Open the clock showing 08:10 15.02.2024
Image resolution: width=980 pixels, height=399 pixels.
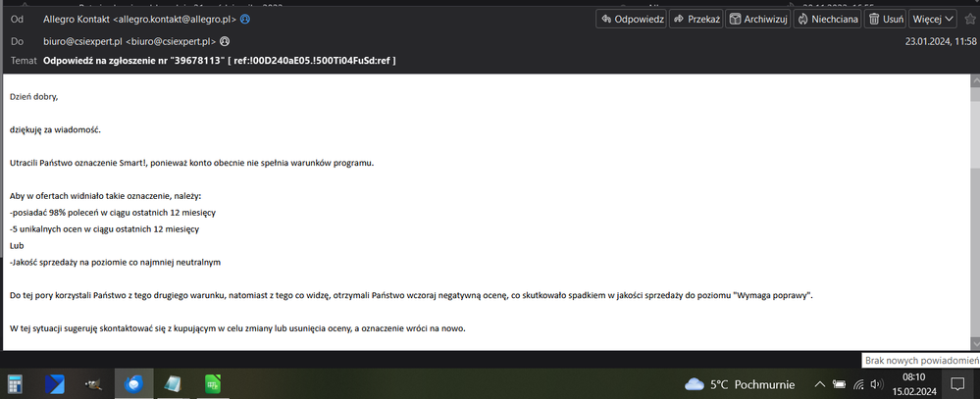point(914,384)
